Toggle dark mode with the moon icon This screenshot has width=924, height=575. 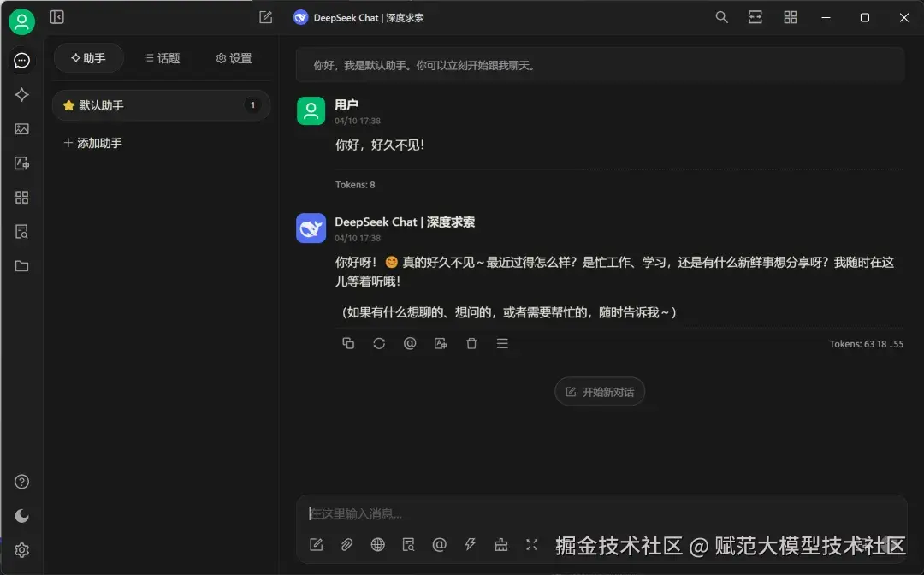22,516
